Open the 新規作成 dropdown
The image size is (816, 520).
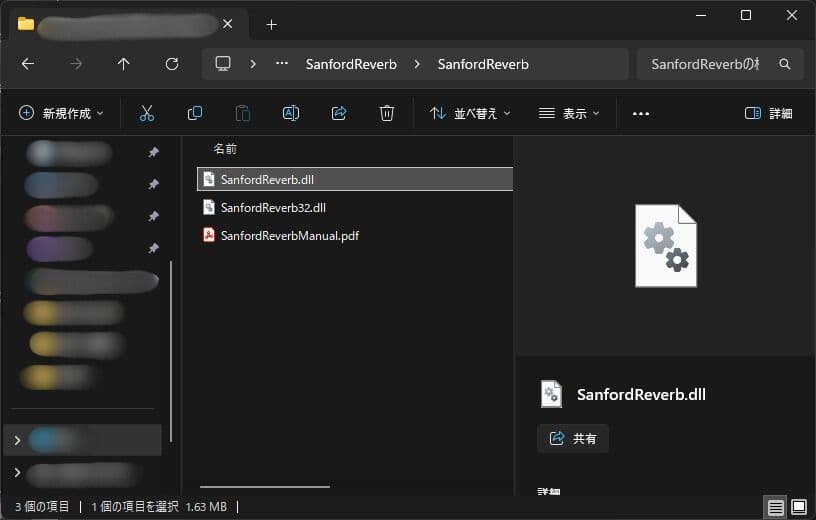pos(61,114)
